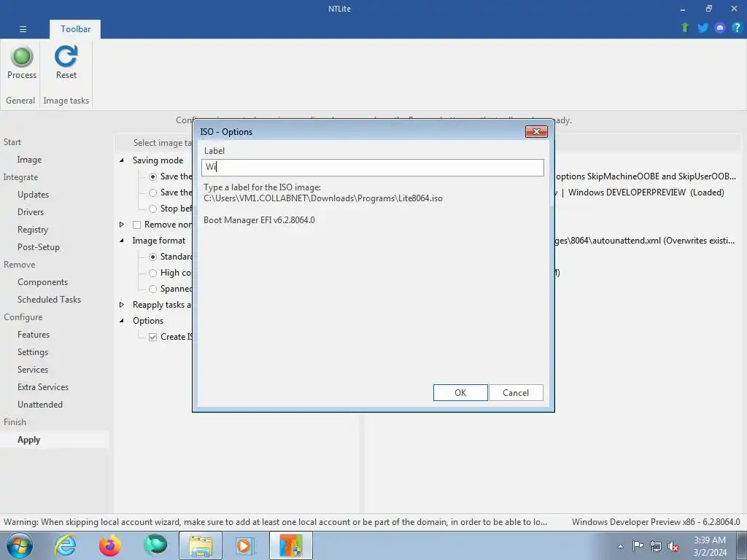Open the Windows Start orb
747x560 pixels.
coord(20,545)
